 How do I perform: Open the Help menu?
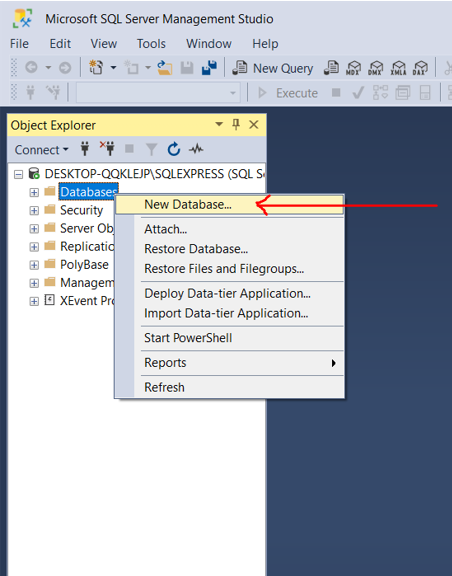coord(265,44)
